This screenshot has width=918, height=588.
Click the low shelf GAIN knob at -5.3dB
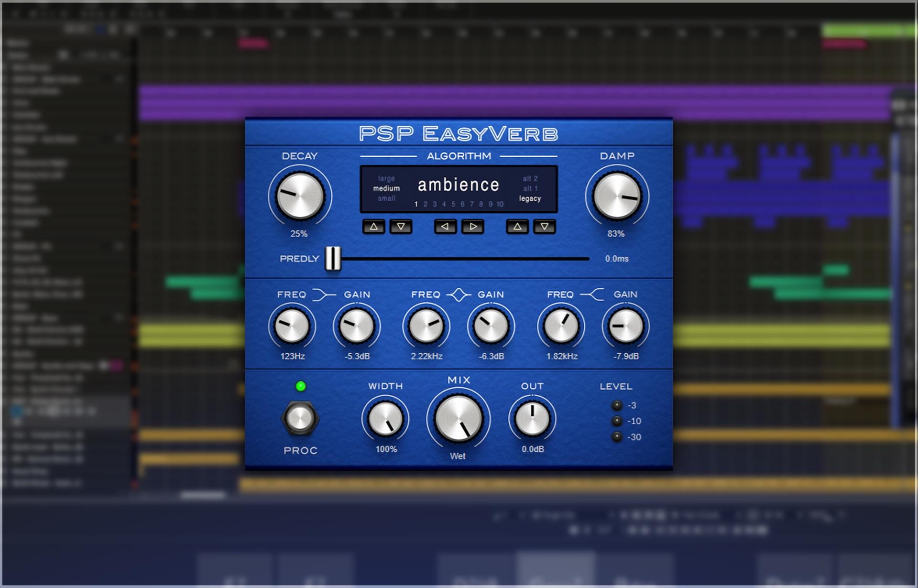(x=357, y=326)
